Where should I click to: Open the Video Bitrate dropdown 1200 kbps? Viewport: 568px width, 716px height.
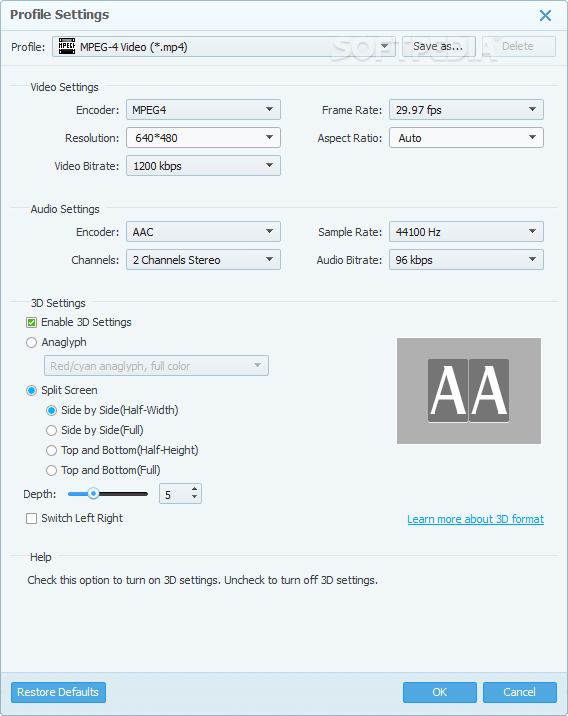pos(203,166)
